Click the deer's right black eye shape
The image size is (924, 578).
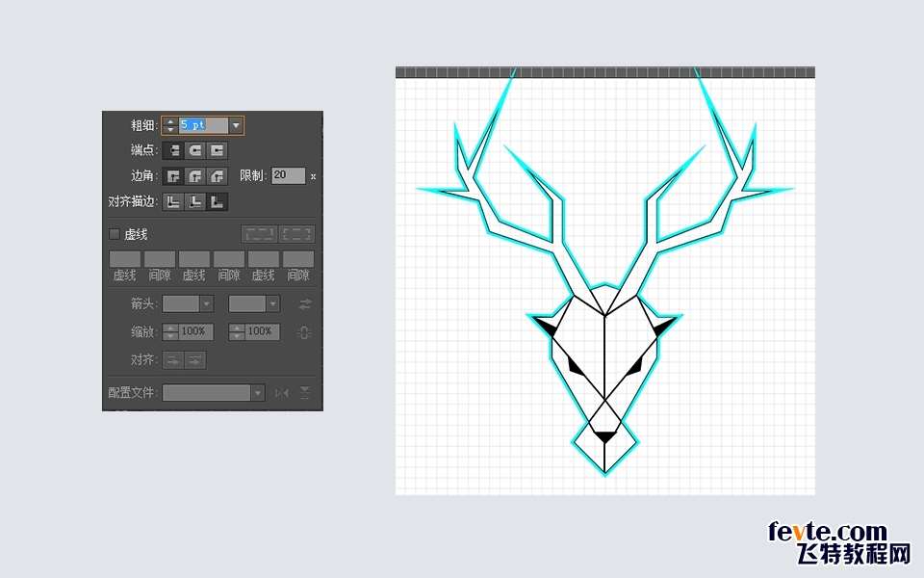633,368
